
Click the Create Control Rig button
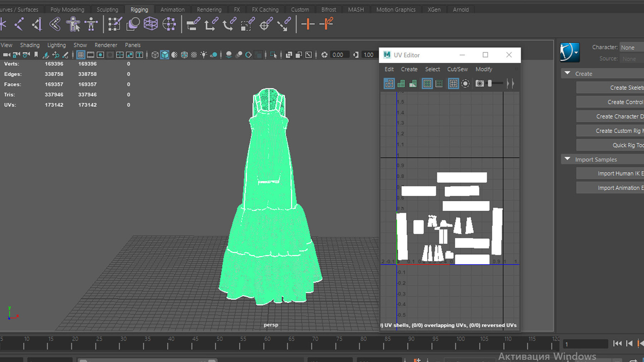(x=610, y=102)
